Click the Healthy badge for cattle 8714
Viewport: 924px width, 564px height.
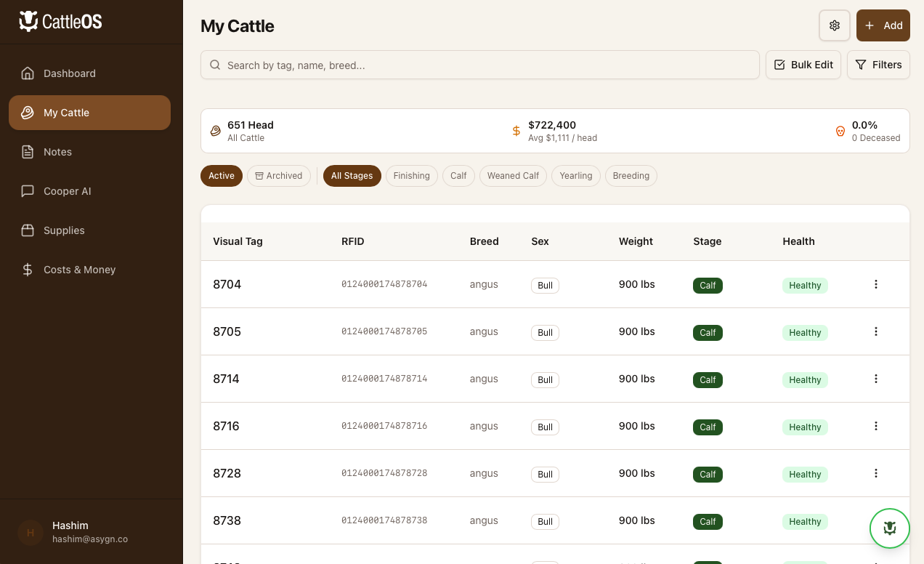point(805,379)
